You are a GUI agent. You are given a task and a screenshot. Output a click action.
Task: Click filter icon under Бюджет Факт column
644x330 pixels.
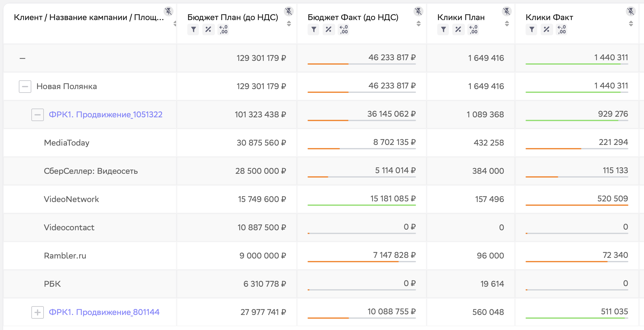click(314, 30)
